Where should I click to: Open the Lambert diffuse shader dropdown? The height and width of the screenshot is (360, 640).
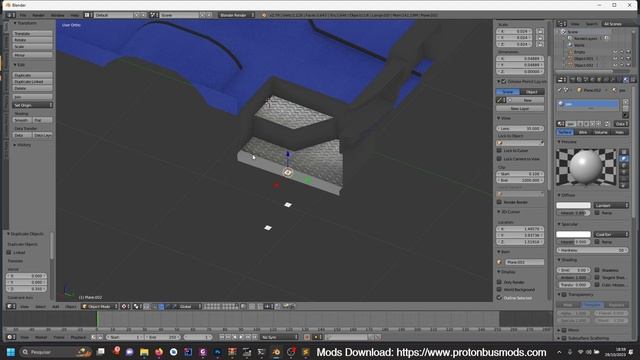point(611,205)
